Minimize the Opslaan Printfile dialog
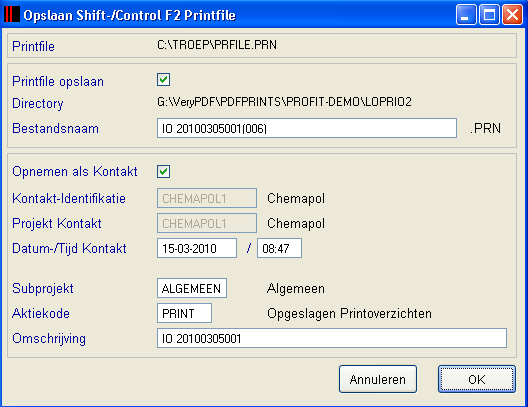Viewport: 528px width, 407px height. point(466,15)
